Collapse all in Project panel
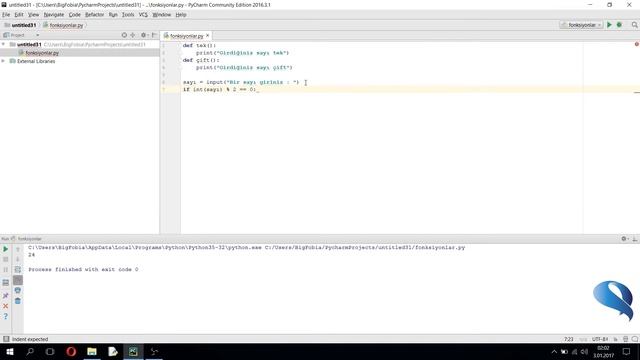 pyautogui.click(x=133, y=35)
